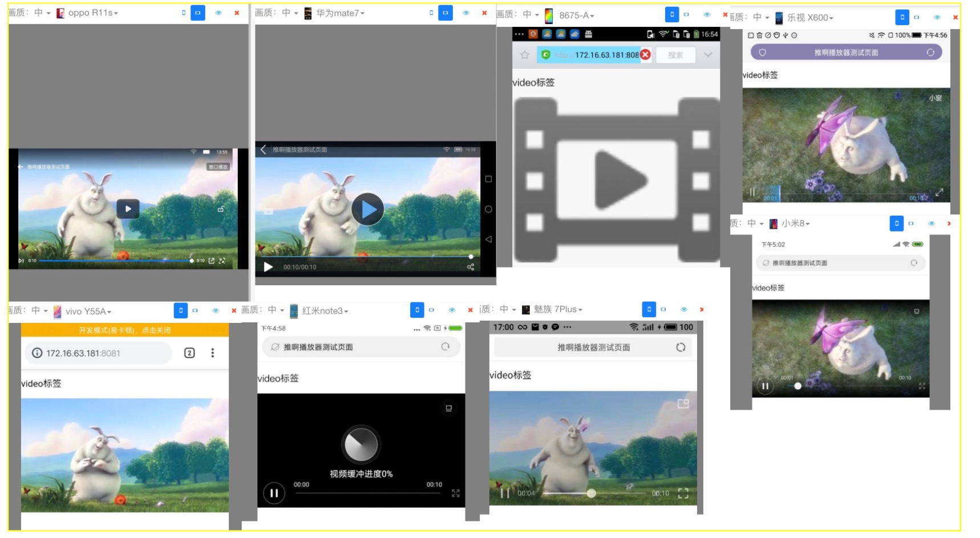Screen dimensions: 980x538
Task: Open the 华为mate7 device name dropdown
Action: pyautogui.click(x=341, y=13)
